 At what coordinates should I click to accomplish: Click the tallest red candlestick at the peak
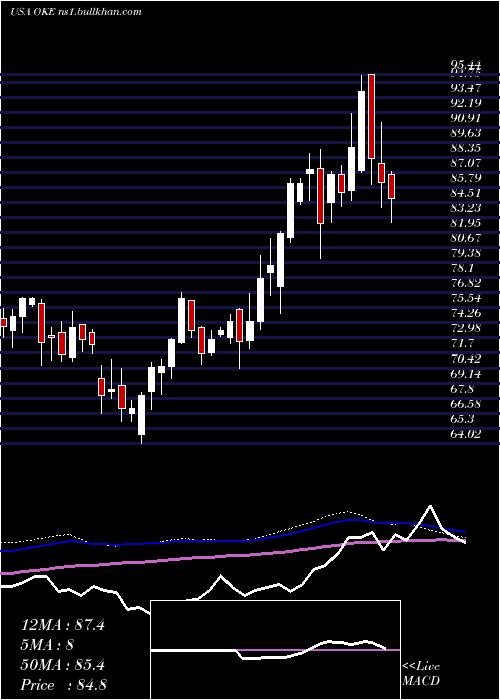[371, 117]
